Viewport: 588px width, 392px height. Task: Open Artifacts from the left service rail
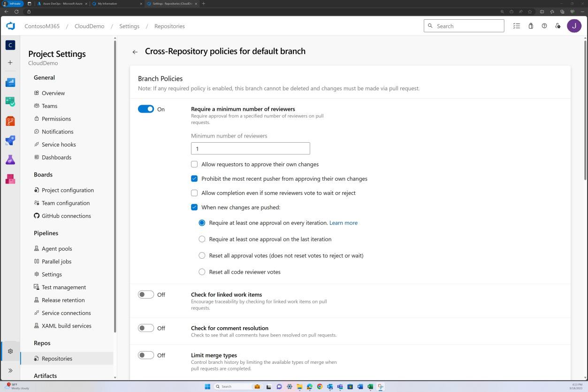10,179
